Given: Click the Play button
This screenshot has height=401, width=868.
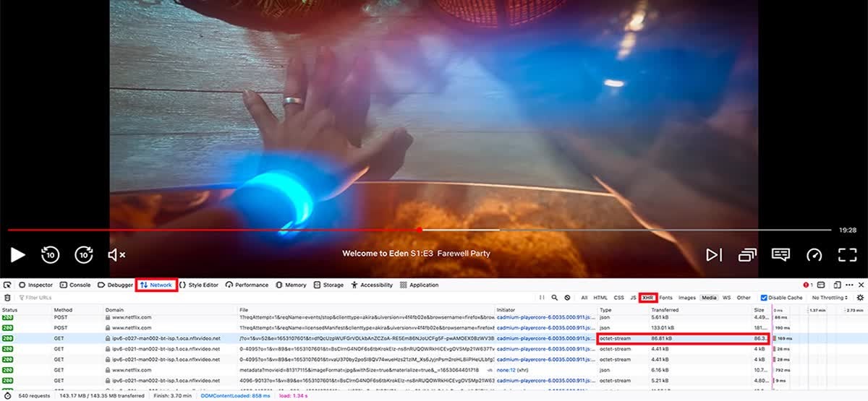Looking at the screenshot, I should tap(18, 254).
